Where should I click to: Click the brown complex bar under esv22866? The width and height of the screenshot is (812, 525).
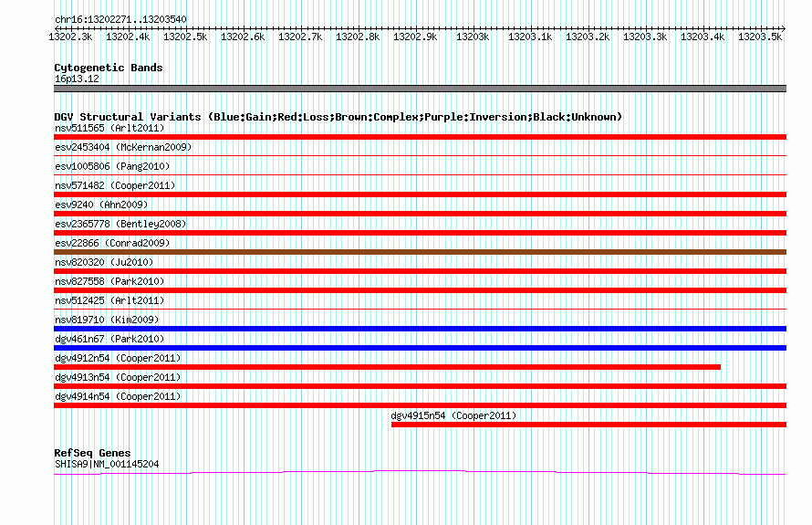pyautogui.click(x=420, y=252)
